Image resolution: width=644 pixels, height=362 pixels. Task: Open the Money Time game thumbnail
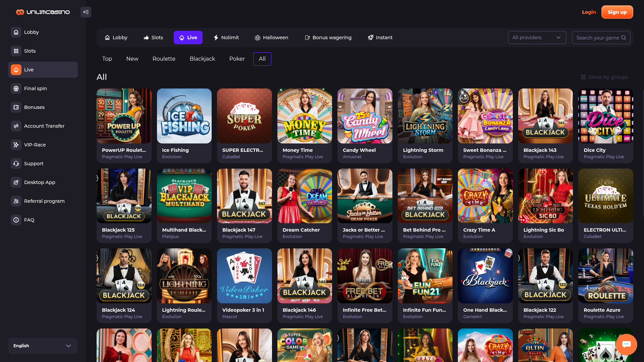click(x=305, y=116)
